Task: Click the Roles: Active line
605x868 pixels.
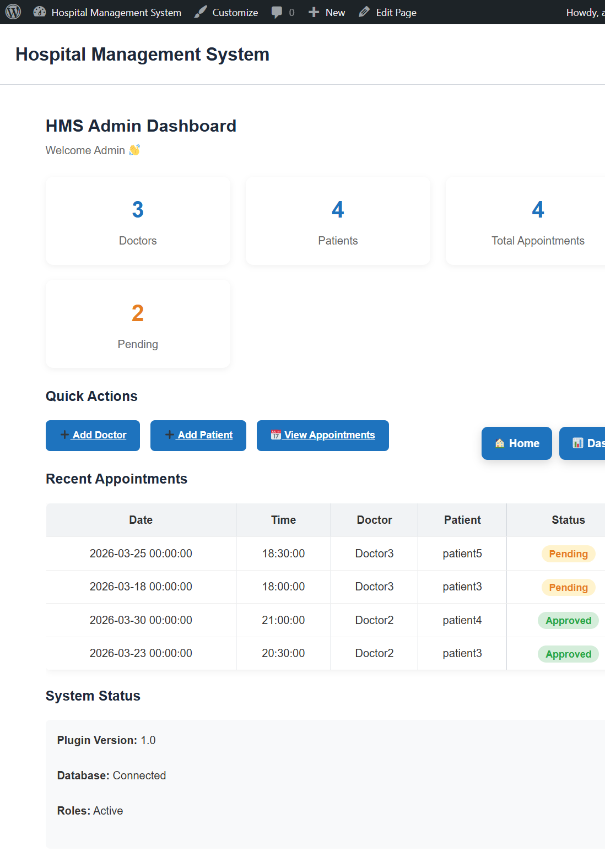Action: click(90, 811)
